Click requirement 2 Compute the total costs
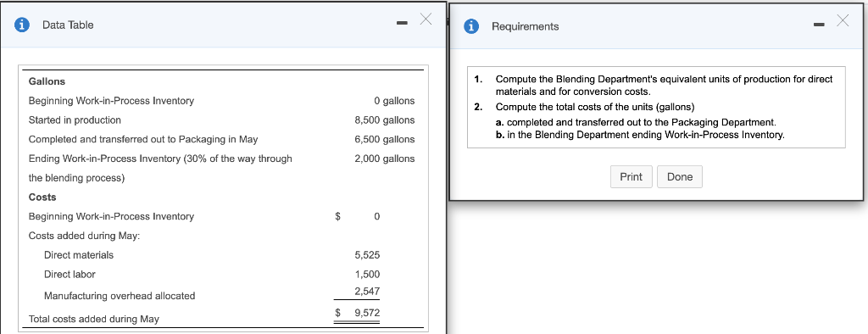868x334 pixels. pyautogui.click(x=595, y=106)
